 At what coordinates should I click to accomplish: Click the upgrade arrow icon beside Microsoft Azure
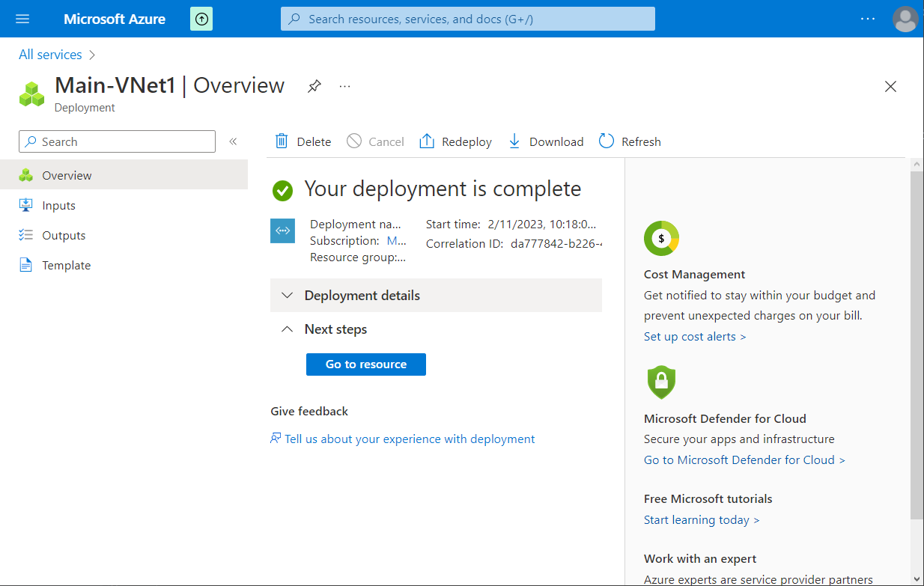click(x=201, y=19)
